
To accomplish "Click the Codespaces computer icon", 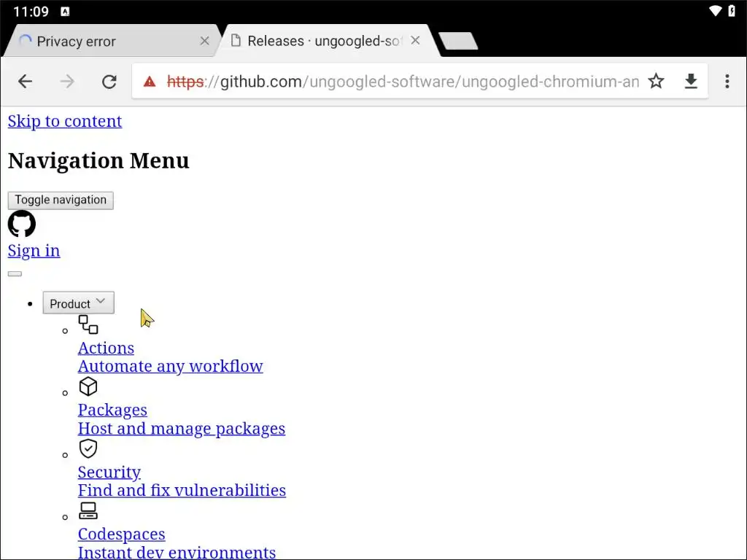I will pyautogui.click(x=88, y=510).
